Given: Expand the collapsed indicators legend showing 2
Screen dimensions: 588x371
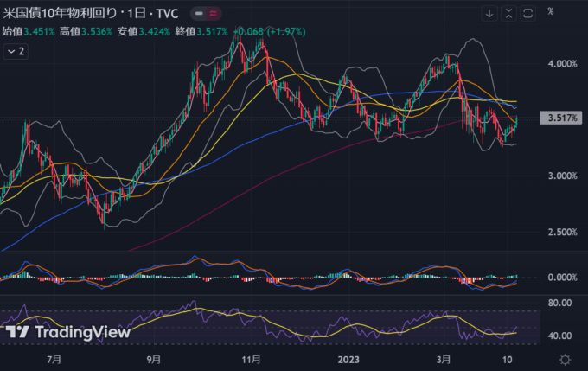Looking at the screenshot, I should [16, 52].
